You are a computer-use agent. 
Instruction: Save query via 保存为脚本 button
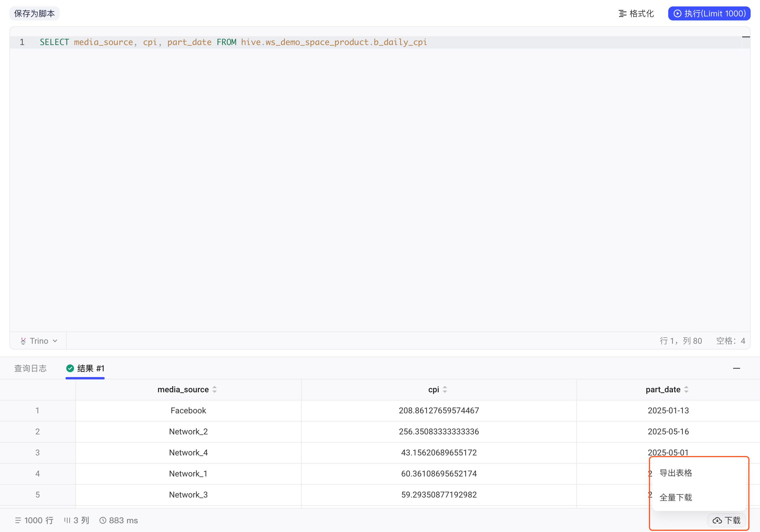coord(34,13)
